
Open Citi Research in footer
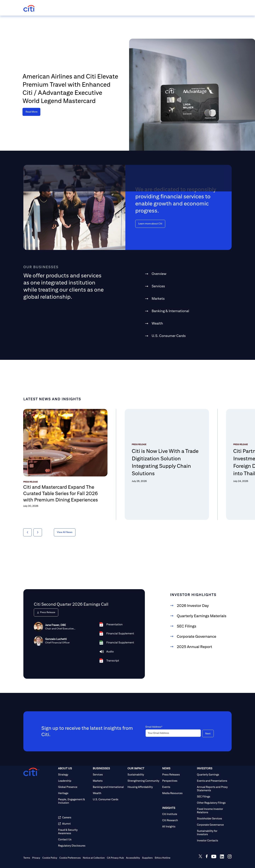click(x=170, y=820)
